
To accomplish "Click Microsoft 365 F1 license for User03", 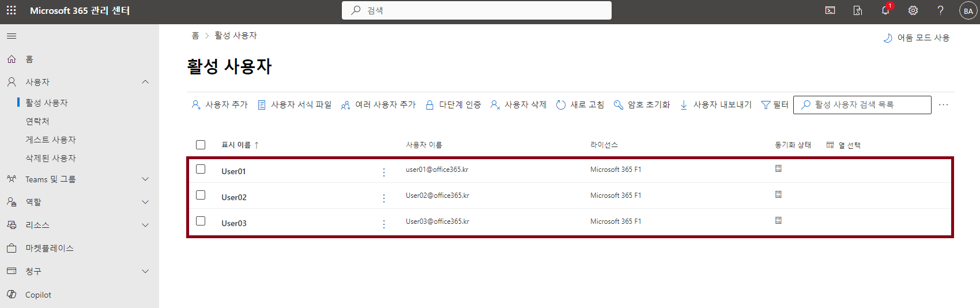I will coord(616,221).
